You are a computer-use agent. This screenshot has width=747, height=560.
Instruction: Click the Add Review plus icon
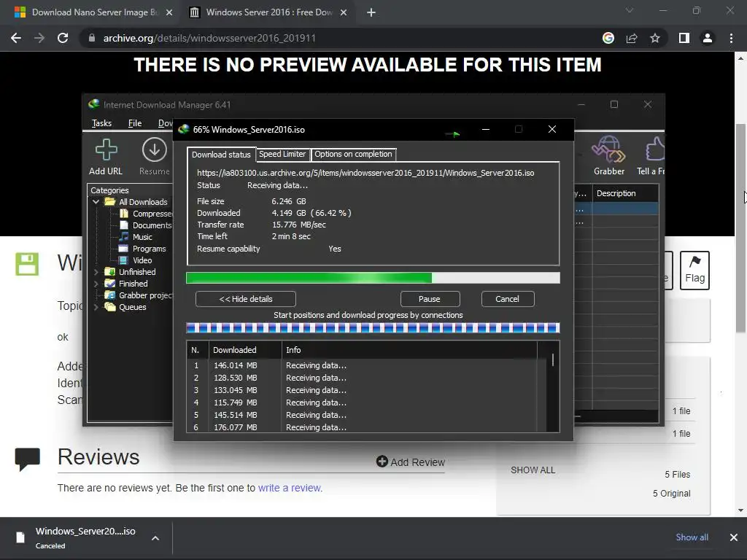coord(382,462)
